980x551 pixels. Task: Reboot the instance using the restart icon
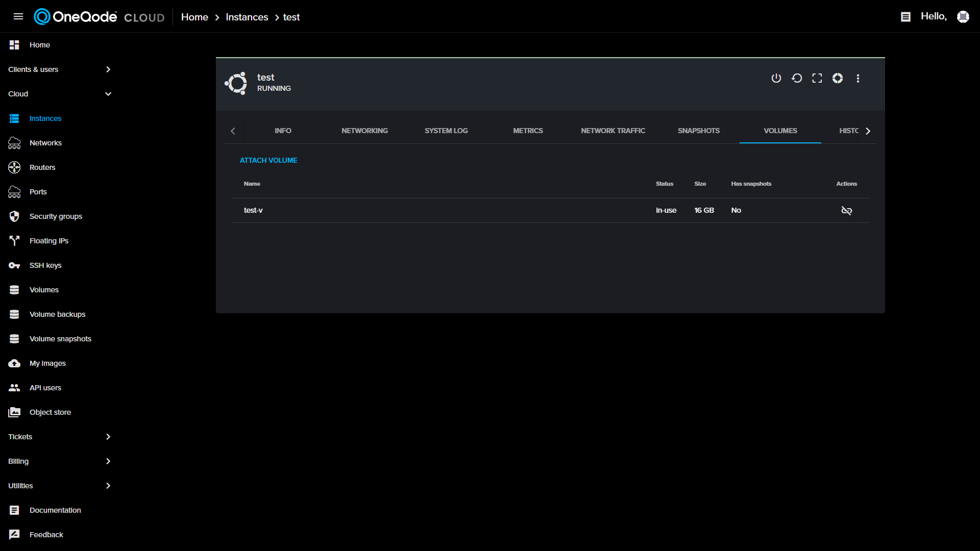pos(796,78)
